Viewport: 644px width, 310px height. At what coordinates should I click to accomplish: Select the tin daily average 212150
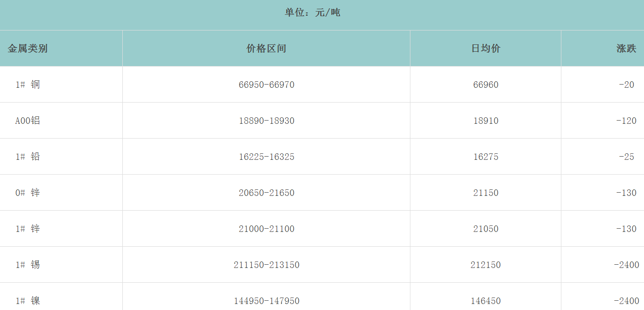pyautogui.click(x=486, y=265)
